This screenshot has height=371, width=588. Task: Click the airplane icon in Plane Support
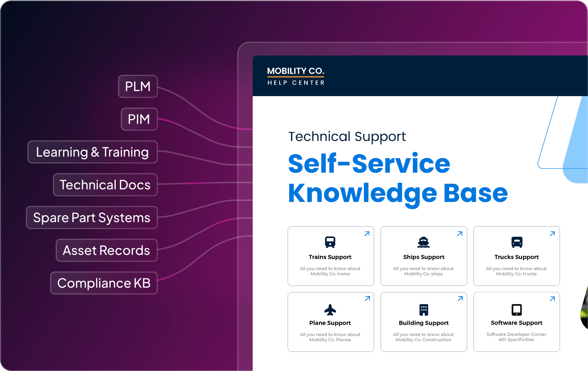330,309
